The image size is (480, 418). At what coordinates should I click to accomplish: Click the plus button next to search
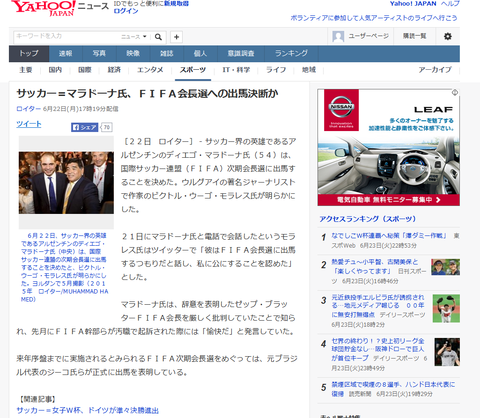point(177,37)
